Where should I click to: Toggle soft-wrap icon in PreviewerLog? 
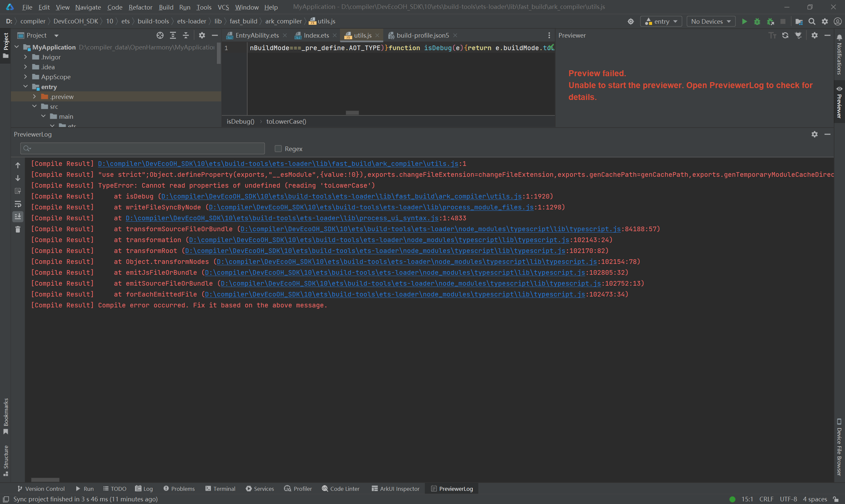(x=18, y=204)
